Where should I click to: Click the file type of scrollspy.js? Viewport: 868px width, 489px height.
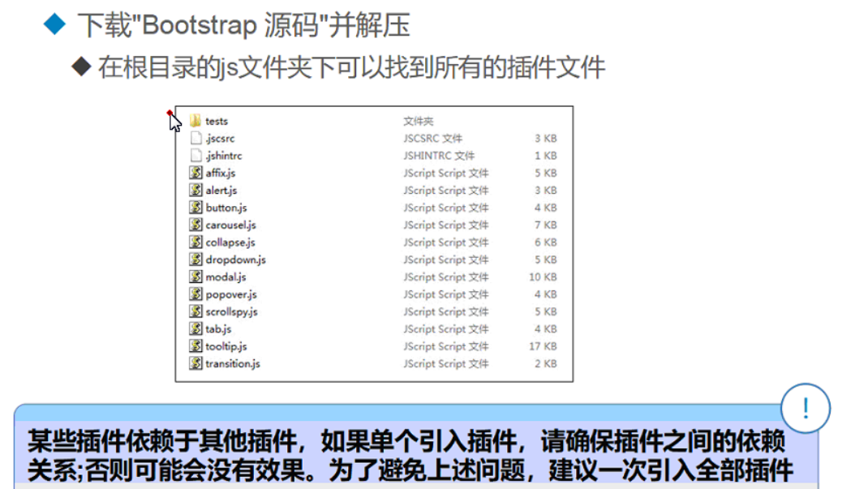coord(446,312)
